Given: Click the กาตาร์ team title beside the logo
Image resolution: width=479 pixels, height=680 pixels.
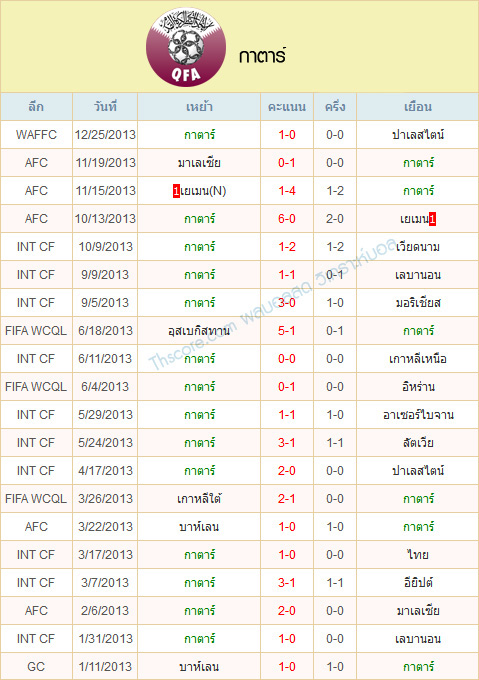Looking at the screenshot, I should click(262, 56).
